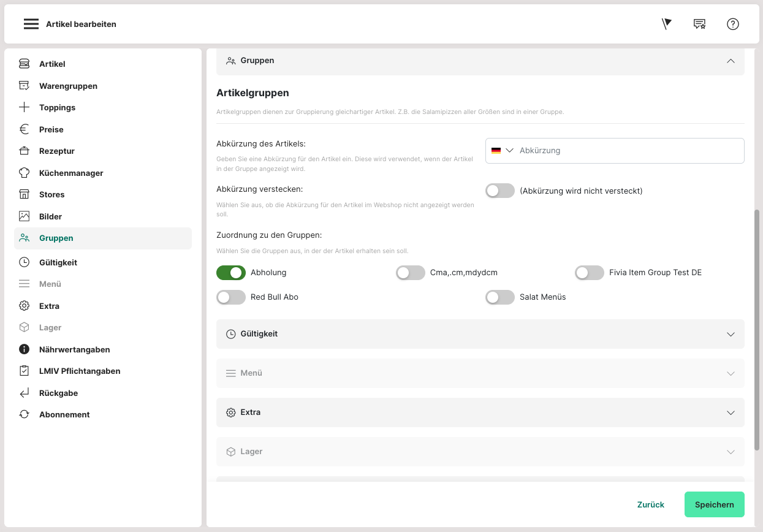This screenshot has width=763, height=532.
Task: Click the Speichern button
Action: (x=714, y=504)
